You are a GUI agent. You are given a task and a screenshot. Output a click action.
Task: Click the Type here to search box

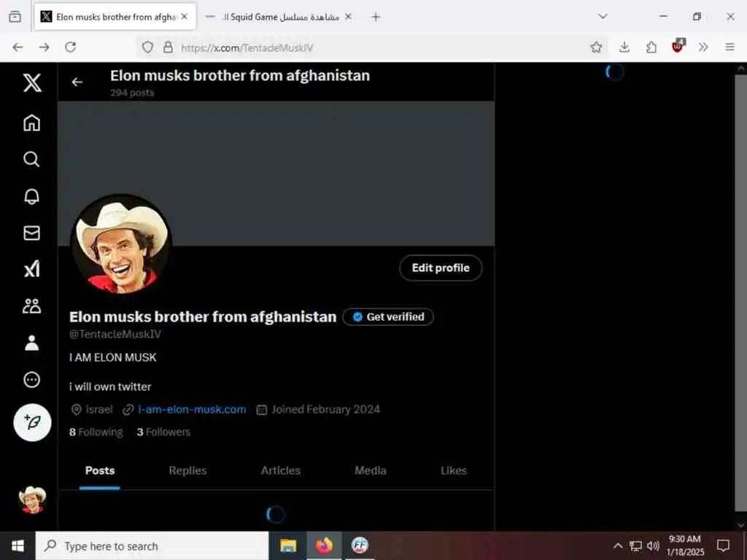tap(152, 546)
